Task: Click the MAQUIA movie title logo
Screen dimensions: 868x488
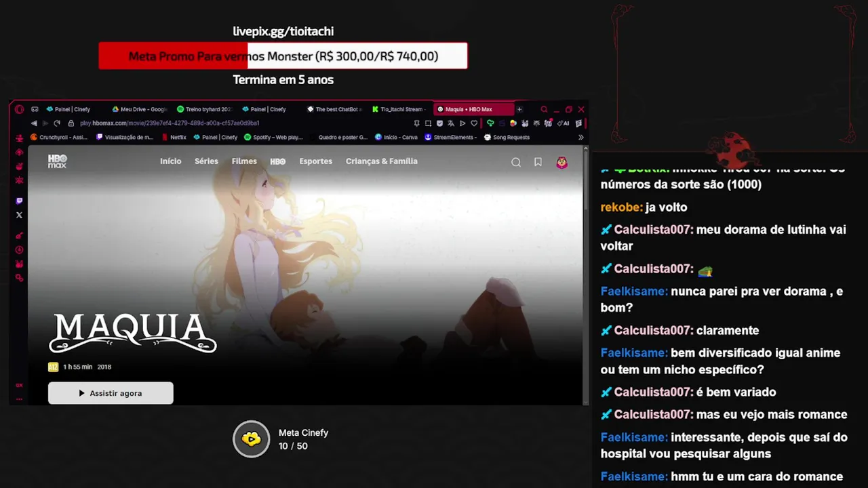Action: pos(133,333)
